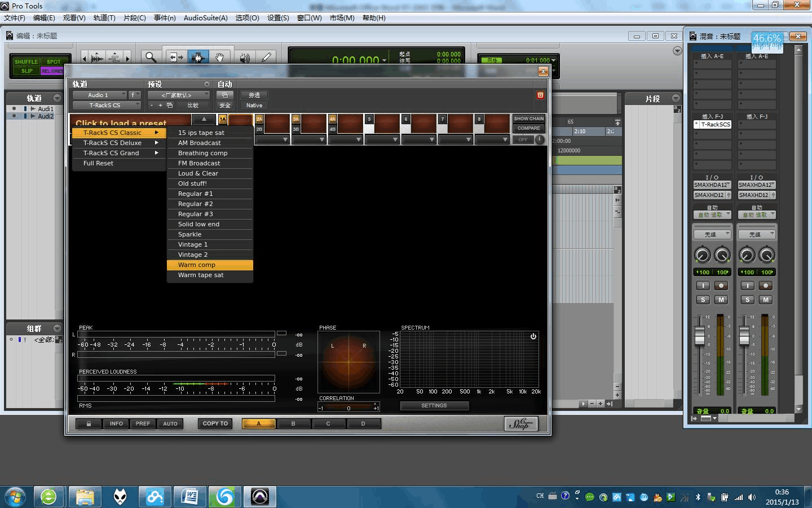The width and height of the screenshot is (812, 508).
Task: Pick the Scrubber speaker tool
Action: point(245,57)
